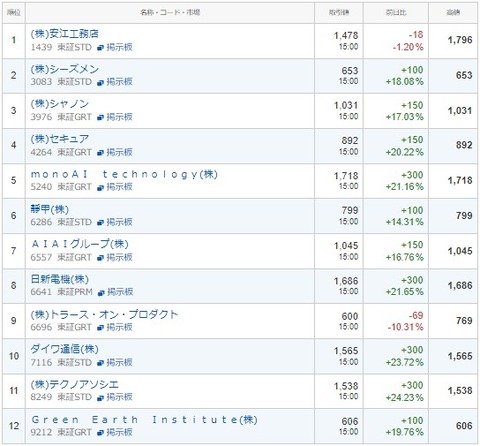Click the 掲示板 text link for code 3976
This screenshot has width=480, height=446.
tap(119, 117)
